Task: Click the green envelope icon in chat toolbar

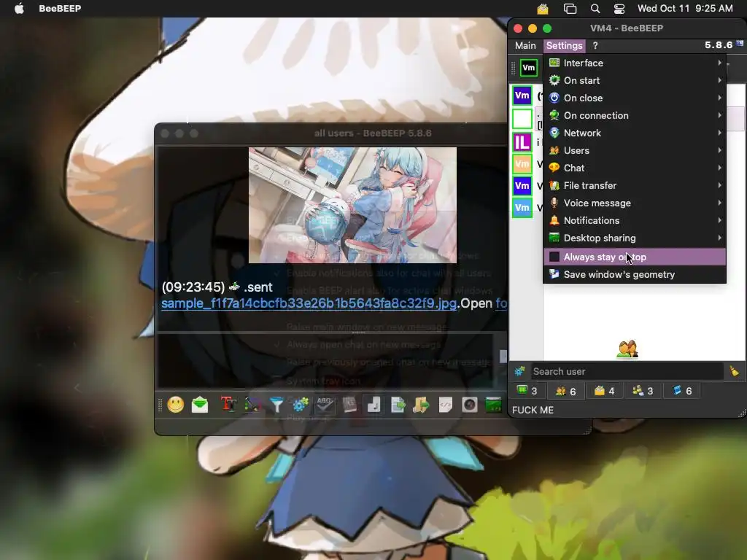Action: click(200, 405)
